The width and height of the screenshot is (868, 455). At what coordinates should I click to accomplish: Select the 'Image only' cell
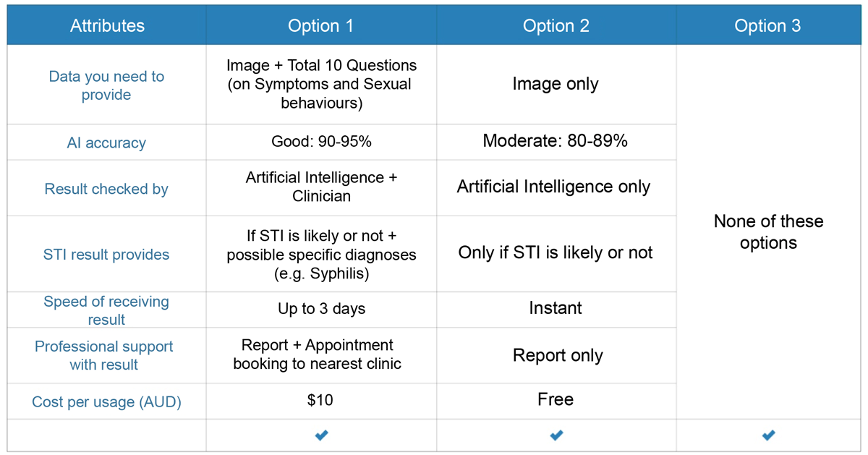tap(556, 85)
